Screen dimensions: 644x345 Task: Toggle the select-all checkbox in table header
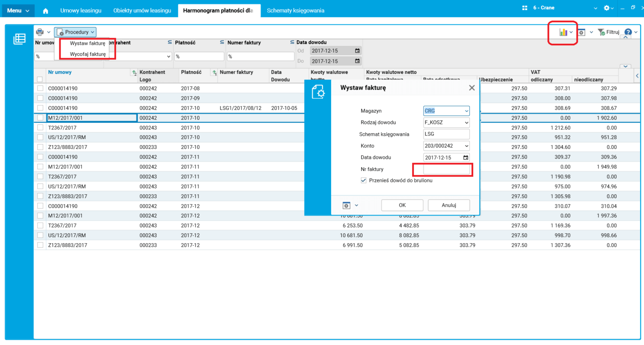click(40, 79)
